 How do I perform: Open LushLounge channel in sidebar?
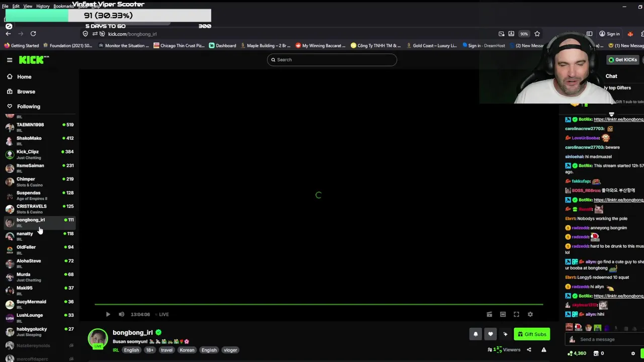coord(39,317)
